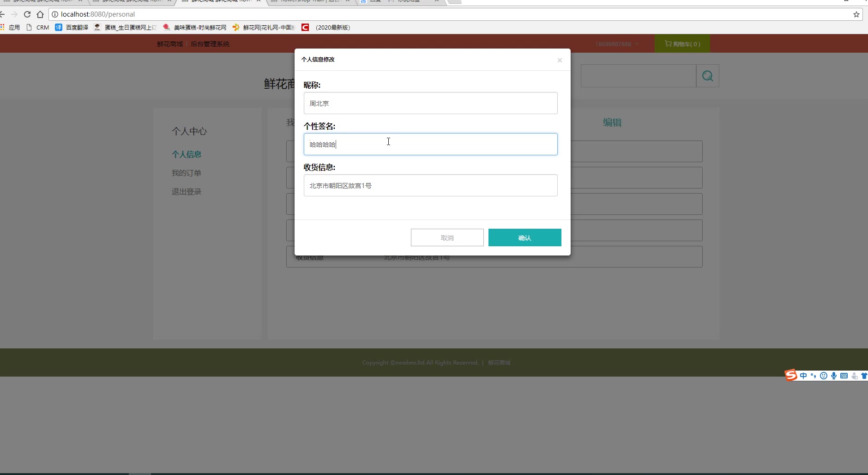Expand the 18689887888 account dropdown
Viewport: 868px width, 475px height.
[x=617, y=44]
